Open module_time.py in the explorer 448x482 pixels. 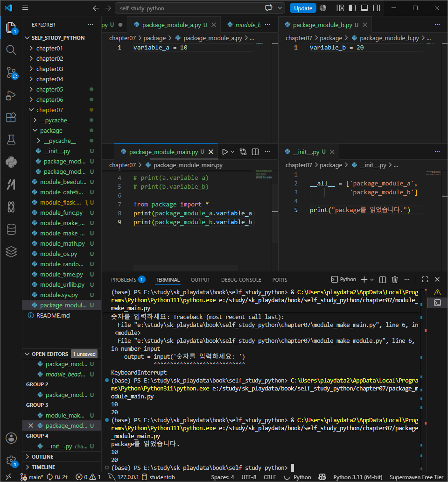[x=62, y=274]
